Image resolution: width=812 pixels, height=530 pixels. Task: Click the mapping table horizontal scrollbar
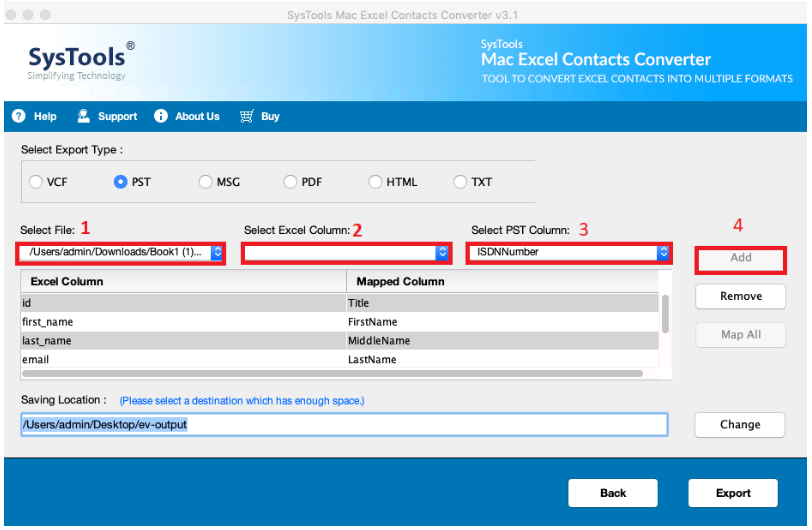332,373
